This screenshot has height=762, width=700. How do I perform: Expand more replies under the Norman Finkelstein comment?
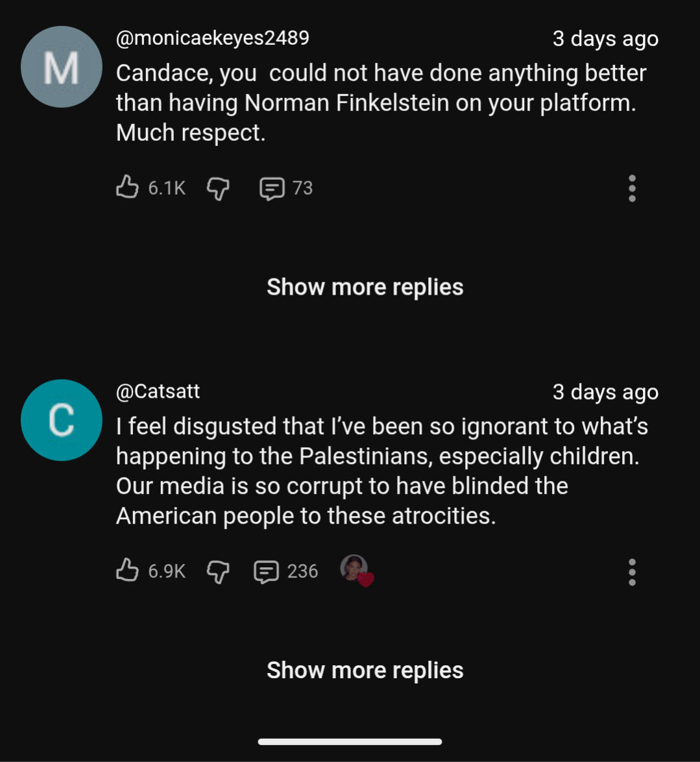(365, 287)
